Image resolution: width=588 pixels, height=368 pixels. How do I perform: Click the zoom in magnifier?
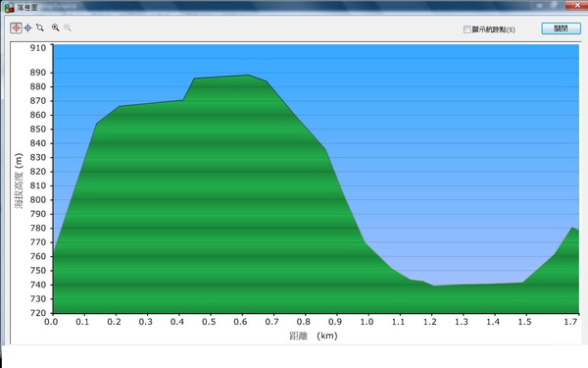pyautogui.click(x=56, y=27)
